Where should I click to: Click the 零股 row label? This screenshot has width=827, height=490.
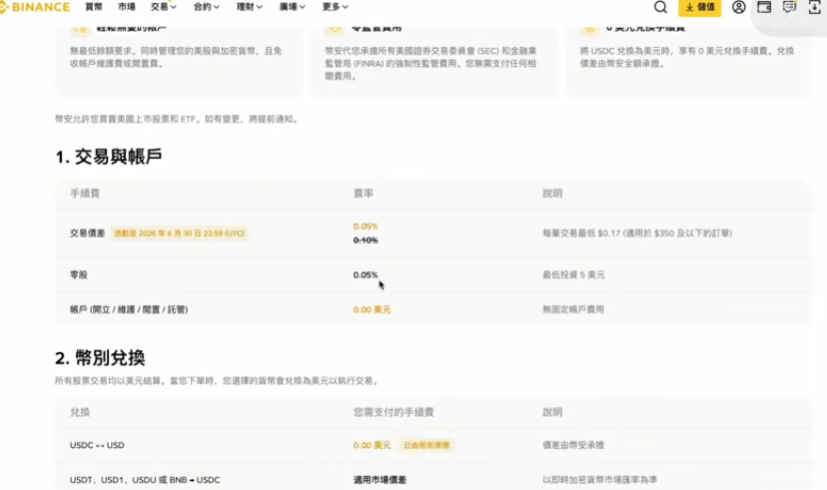coord(79,275)
